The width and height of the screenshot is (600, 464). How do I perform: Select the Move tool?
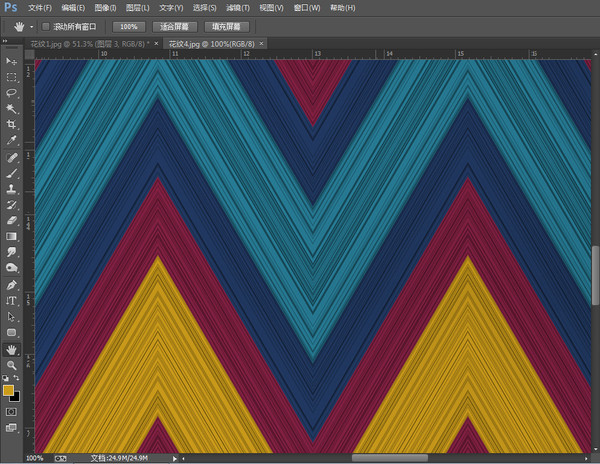pyautogui.click(x=11, y=61)
